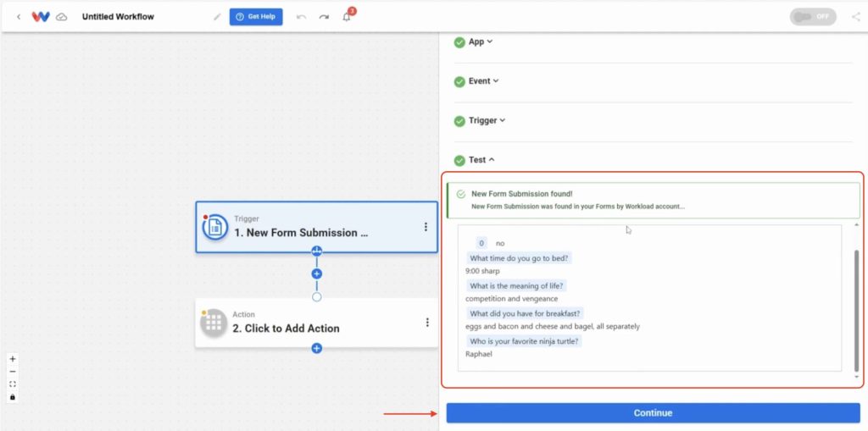Zoom out on the canvas
Viewport: 868px width, 431px height.
13,371
